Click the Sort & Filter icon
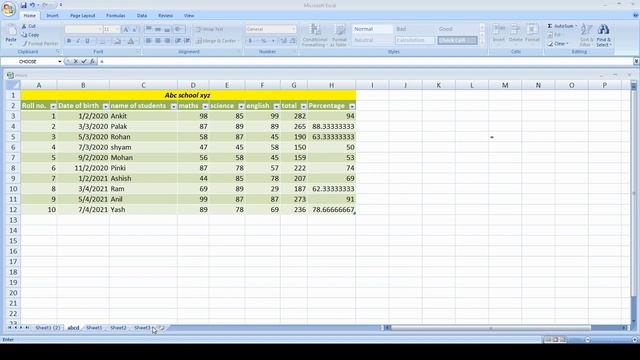 click(587, 35)
